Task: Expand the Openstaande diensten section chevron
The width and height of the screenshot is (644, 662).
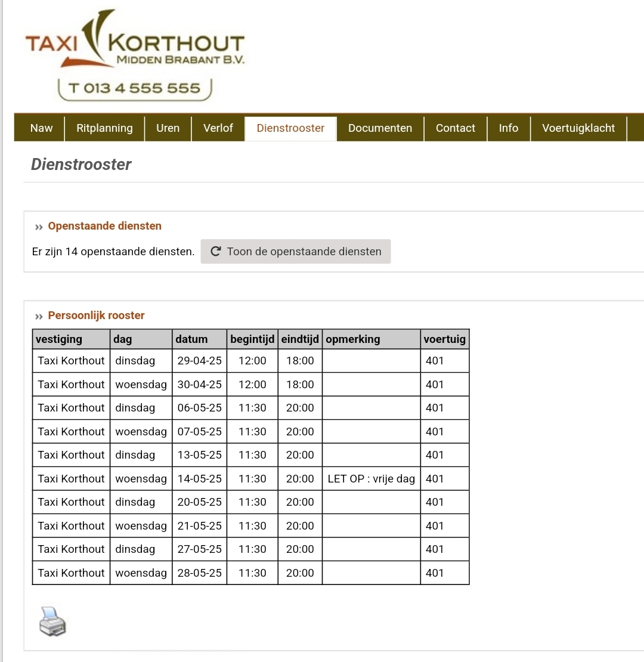Action: click(x=39, y=227)
